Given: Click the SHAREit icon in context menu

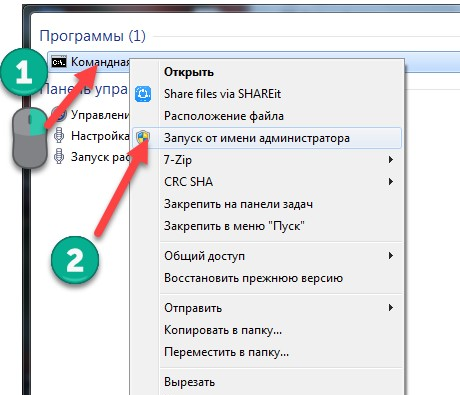Looking at the screenshot, I should coord(143,94).
